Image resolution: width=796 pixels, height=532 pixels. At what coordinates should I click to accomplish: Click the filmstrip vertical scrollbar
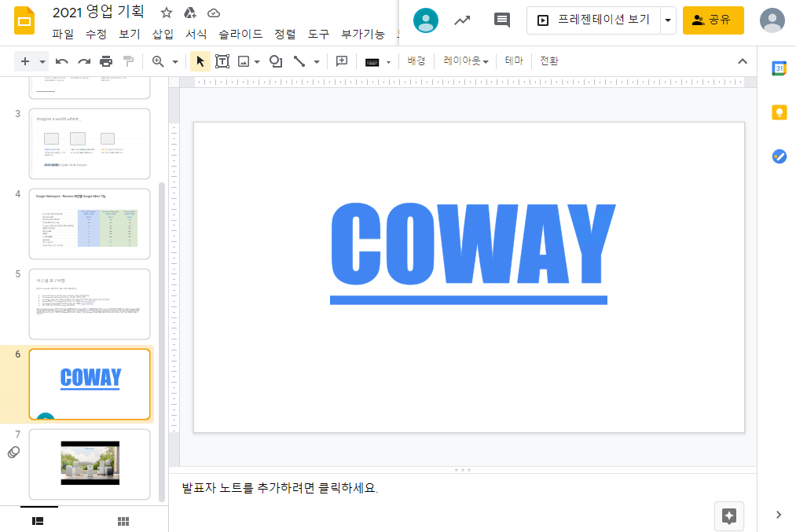[x=162, y=342]
